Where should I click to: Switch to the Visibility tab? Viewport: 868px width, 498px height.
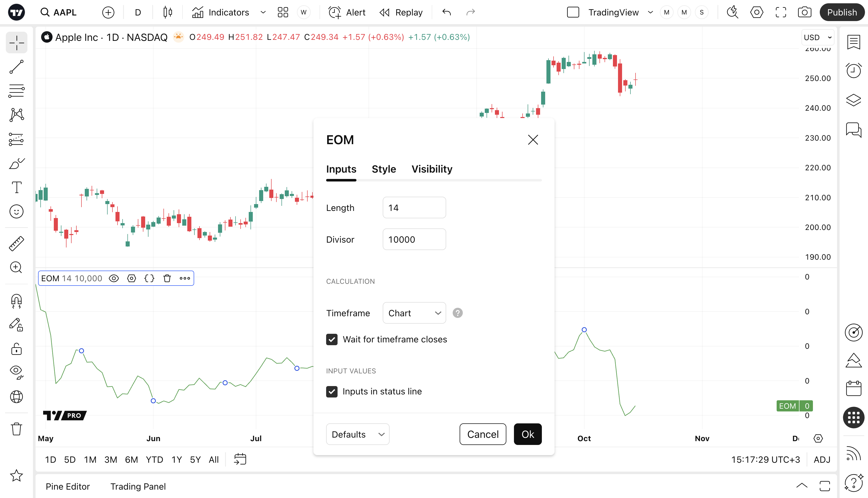(x=432, y=169)
